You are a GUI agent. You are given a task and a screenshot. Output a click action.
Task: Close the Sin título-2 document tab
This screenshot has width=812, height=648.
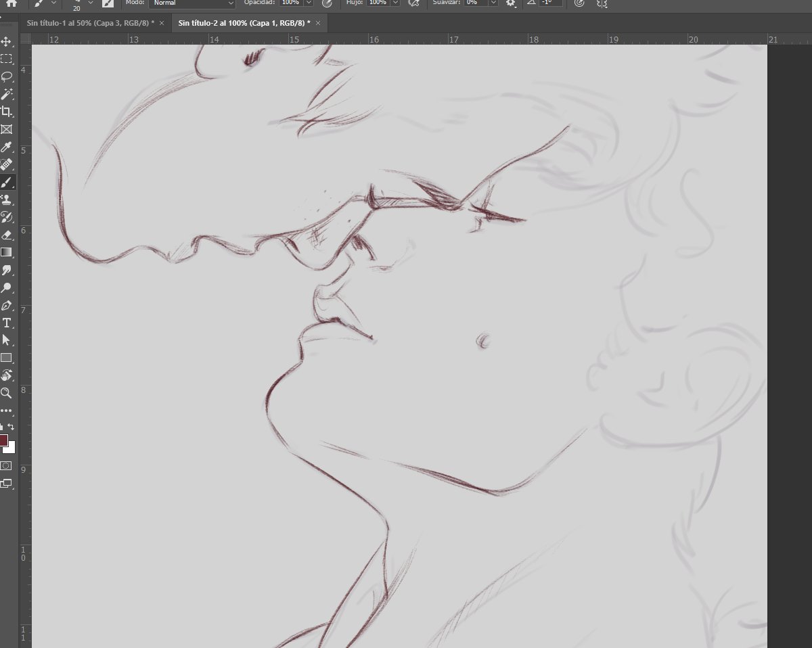pyautogui.click(x=318, y=23)
